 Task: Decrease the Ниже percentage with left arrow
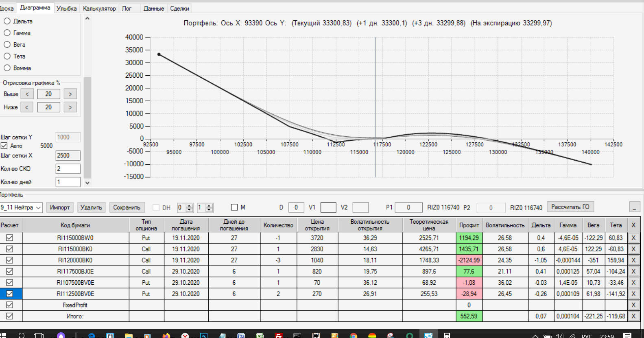(27, 107)
